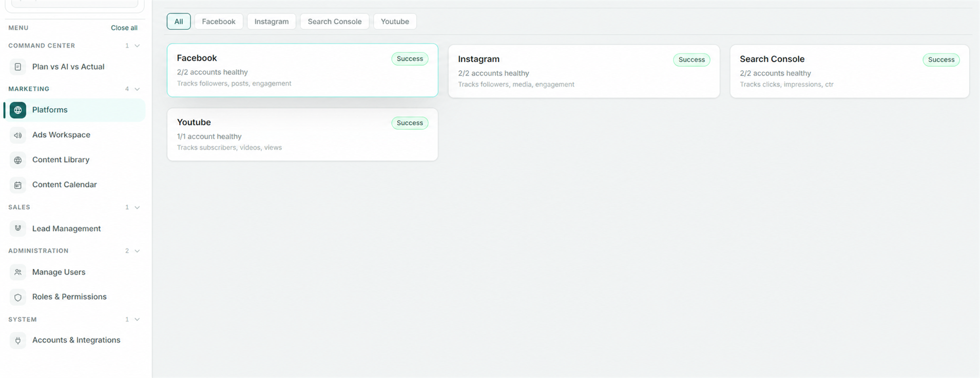The height and width of the screenshot is (378, 980).
Task: Click the Ads Workspace megaphone icon
Action: tap(18, 135)
